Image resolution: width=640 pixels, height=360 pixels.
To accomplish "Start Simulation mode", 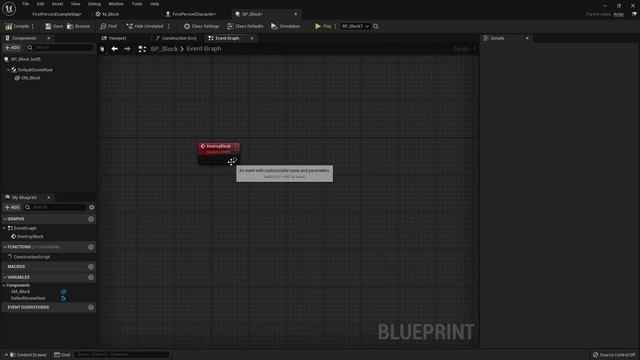I will pyautogui.click(x=285, y=26).
